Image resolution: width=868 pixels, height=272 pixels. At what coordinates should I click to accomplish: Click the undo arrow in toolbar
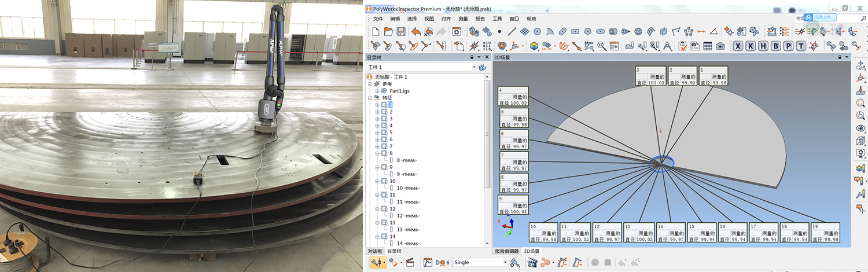(x=415, y=31)
